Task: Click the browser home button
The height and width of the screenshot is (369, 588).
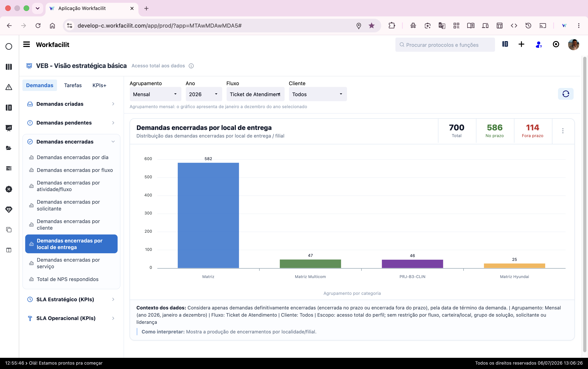Action: [x=52, y=26]
